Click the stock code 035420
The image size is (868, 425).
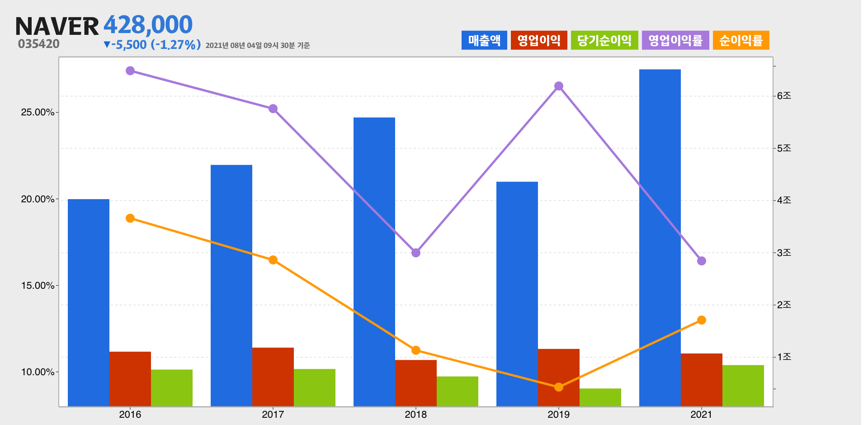point(39,44)
